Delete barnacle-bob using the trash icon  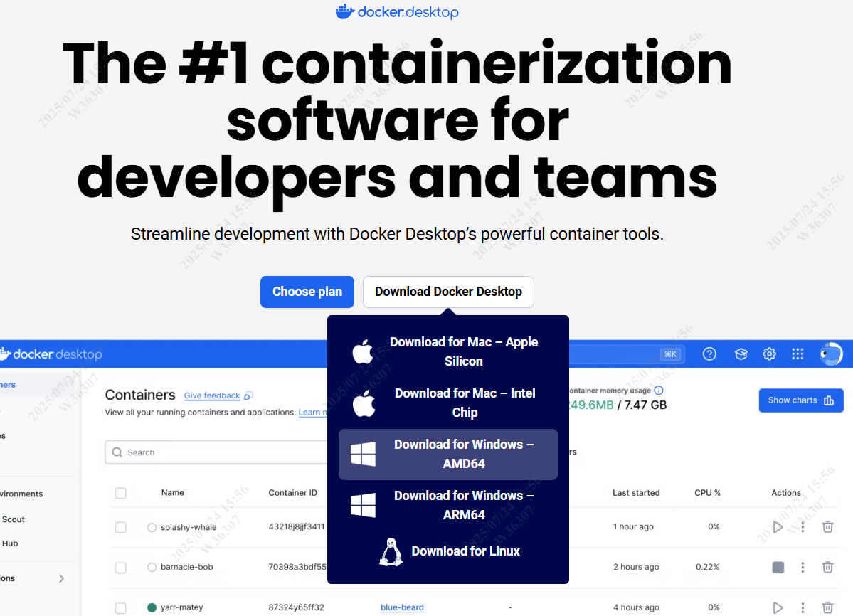[x=827, y=568]
